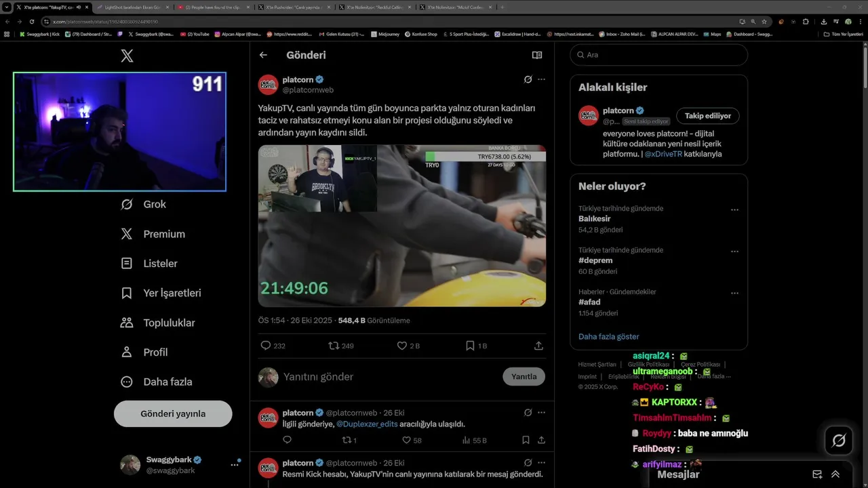868x488 pixels.
Task: Grok icon on Resmi Kick hesabı reply
Action: click(x=528, y=463)
